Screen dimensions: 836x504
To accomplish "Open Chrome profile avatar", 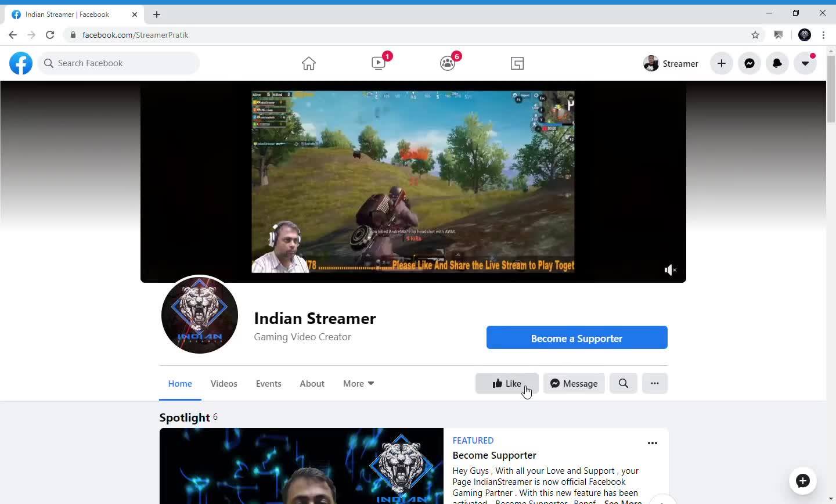I will pos(805,35).
